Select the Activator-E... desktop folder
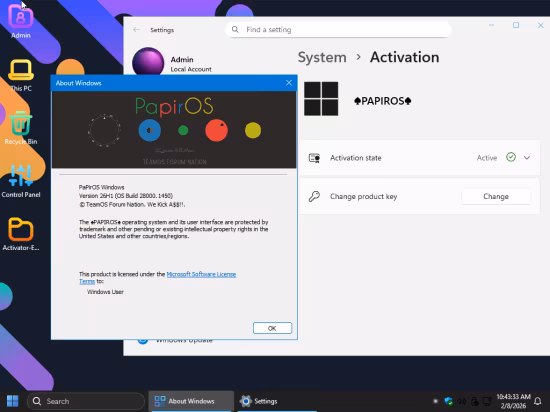This screenshot has width=550, height=412. 21,234
